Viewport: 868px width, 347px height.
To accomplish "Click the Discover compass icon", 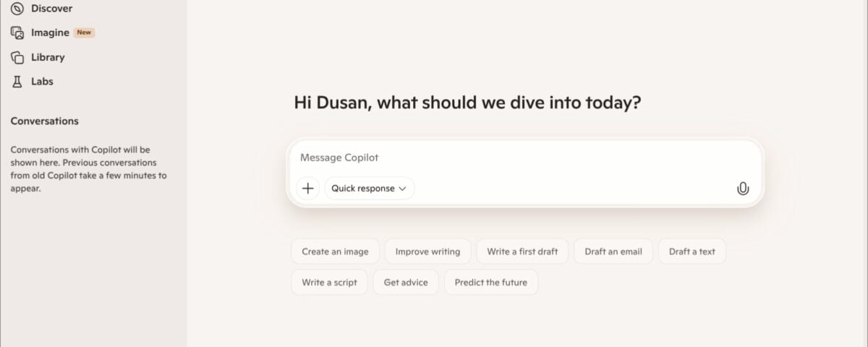I will coord(17,9).
